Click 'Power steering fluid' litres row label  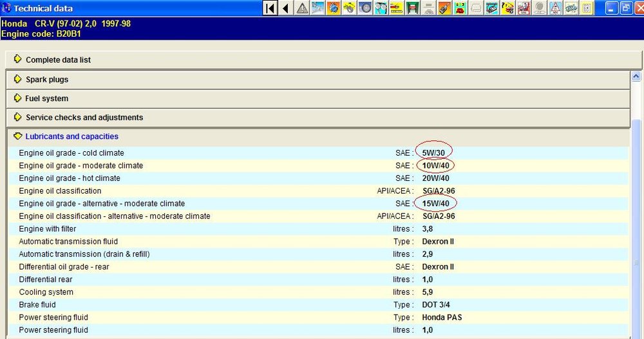(53, 330)
